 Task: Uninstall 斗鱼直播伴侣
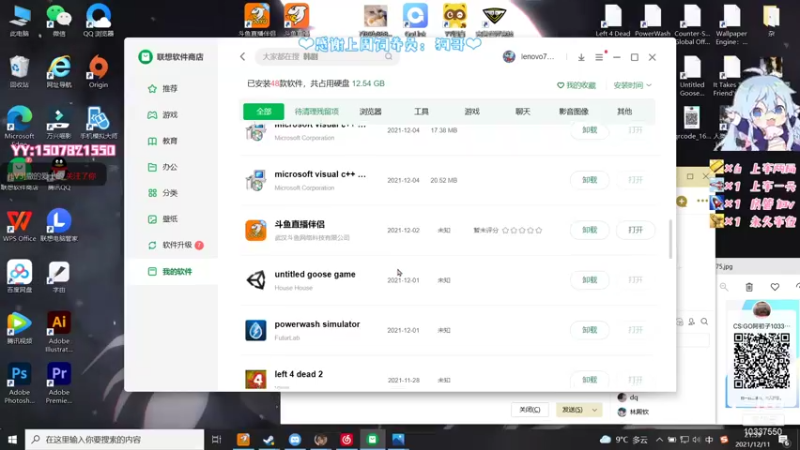589,230
